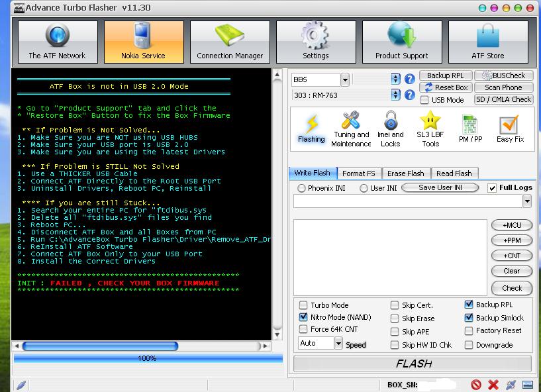Enable Force 64K CNT
The image size is (541, 392).
click(303, 329)
